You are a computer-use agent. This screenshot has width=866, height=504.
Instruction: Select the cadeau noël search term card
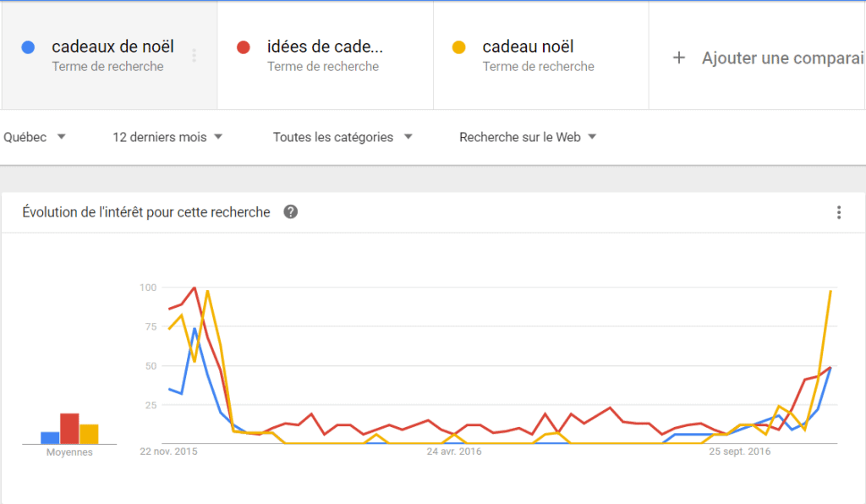pyautogui.click(x=541, y=55)
